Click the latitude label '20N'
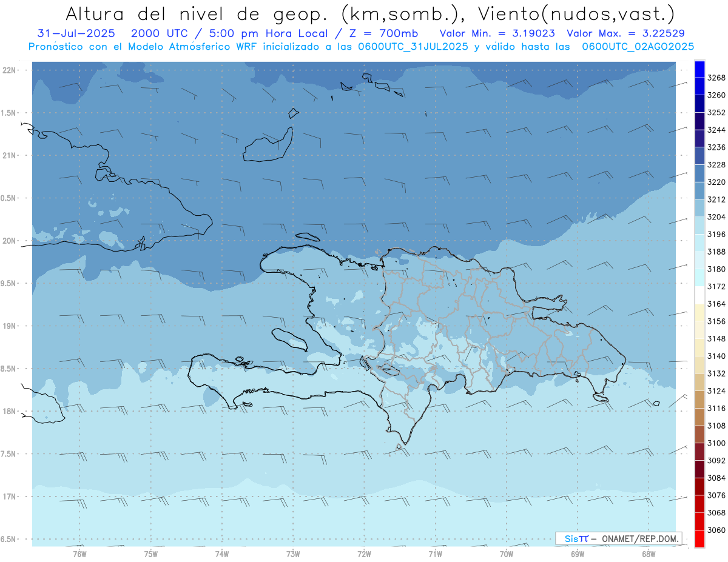 (10, 241)
